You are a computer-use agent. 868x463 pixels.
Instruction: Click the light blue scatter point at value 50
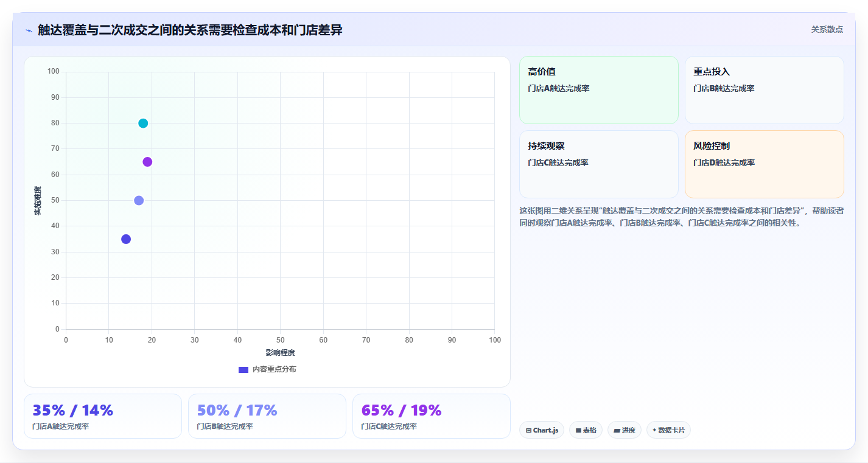(x=139, y=201)
